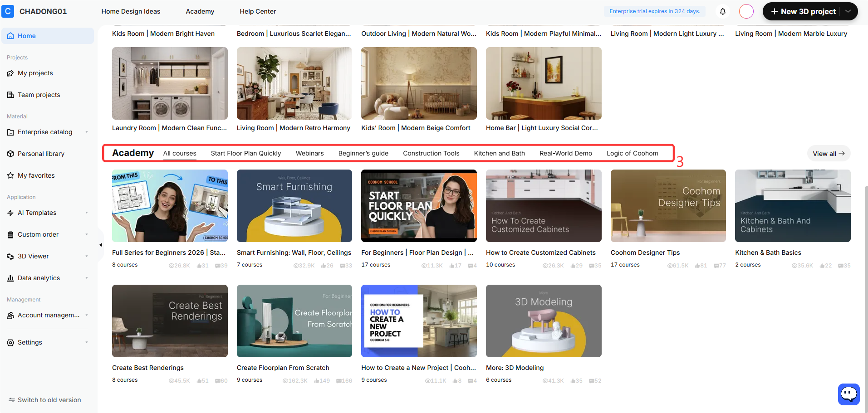Click the 'Full Series for Beginners 2026' title
The height and width of the screenshot is (413, 868).
click(169, 253)
